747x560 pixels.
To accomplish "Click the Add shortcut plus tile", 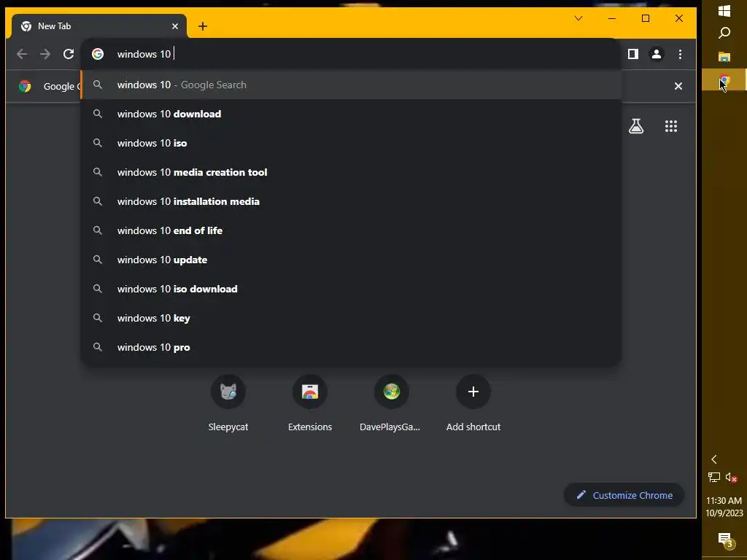I will pos(473,392).
